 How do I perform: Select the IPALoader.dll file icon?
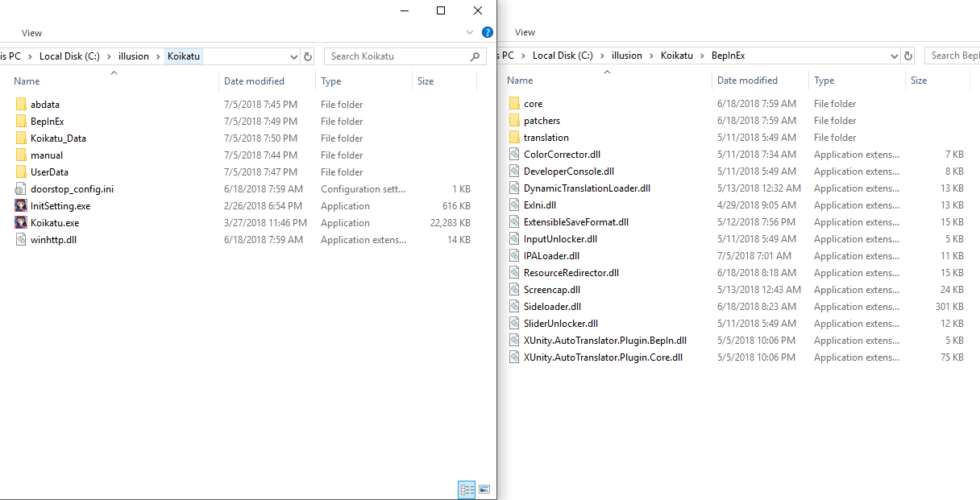tap(514, 256)
